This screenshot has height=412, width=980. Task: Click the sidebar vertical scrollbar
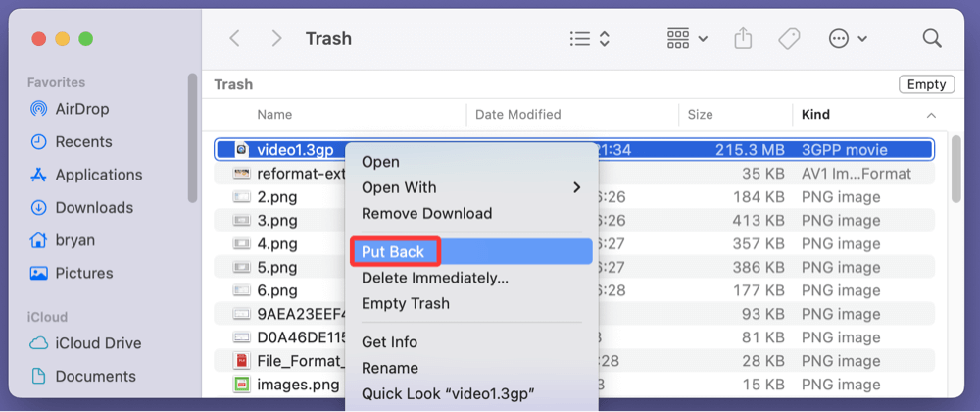click(x=192, y=137)
